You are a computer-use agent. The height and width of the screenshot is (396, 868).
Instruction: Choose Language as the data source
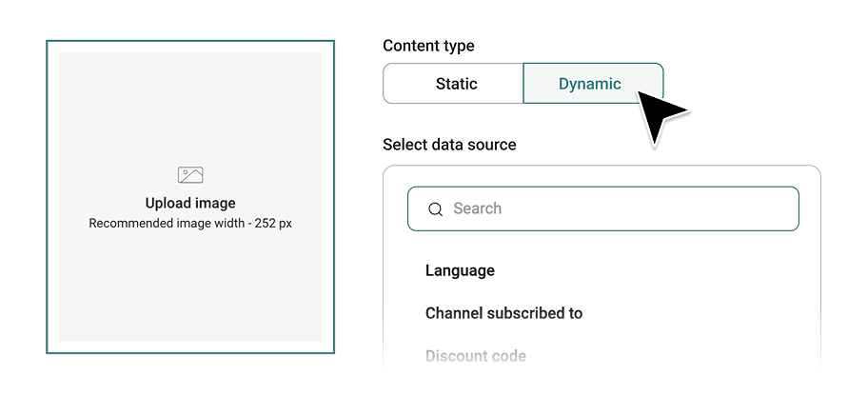pos(460,271)
